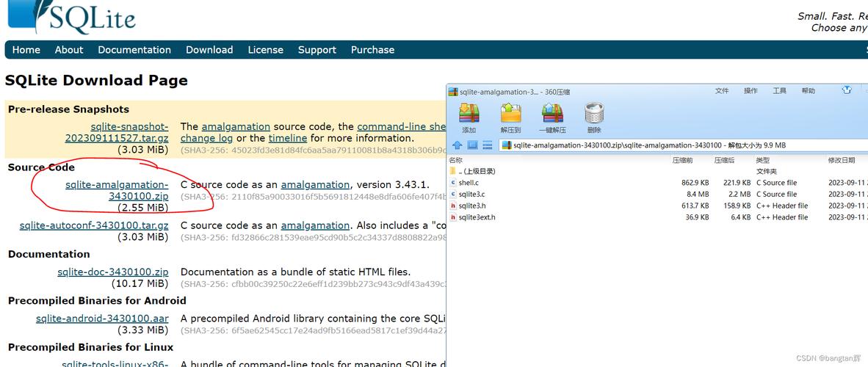Click the sqlite3.c file icon
The height and width of the screenshot is (367, 868).
click(453, 195)
